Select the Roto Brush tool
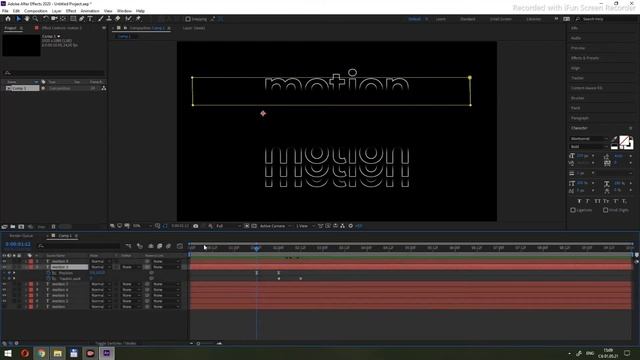640x360 pixels. point(129,19)
